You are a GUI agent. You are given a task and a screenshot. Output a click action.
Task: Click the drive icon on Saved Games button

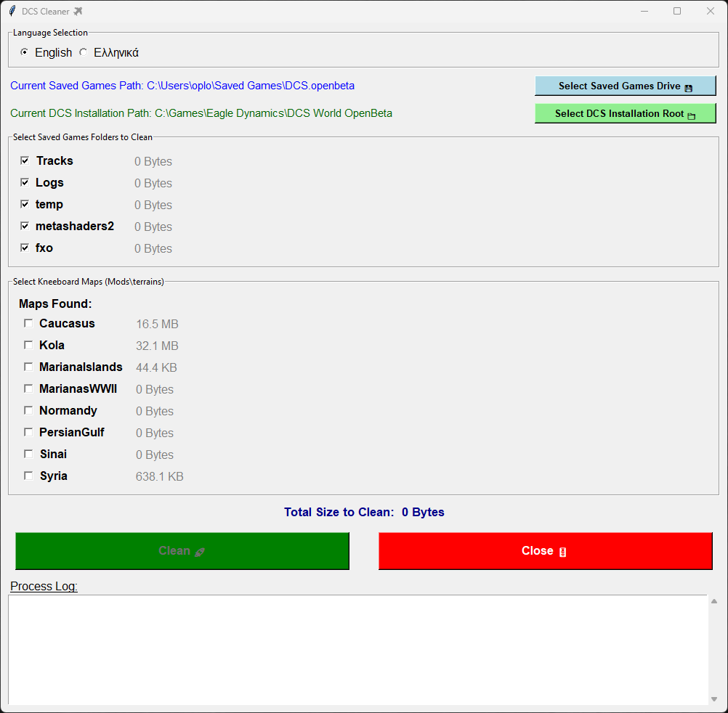coord(689,86)
